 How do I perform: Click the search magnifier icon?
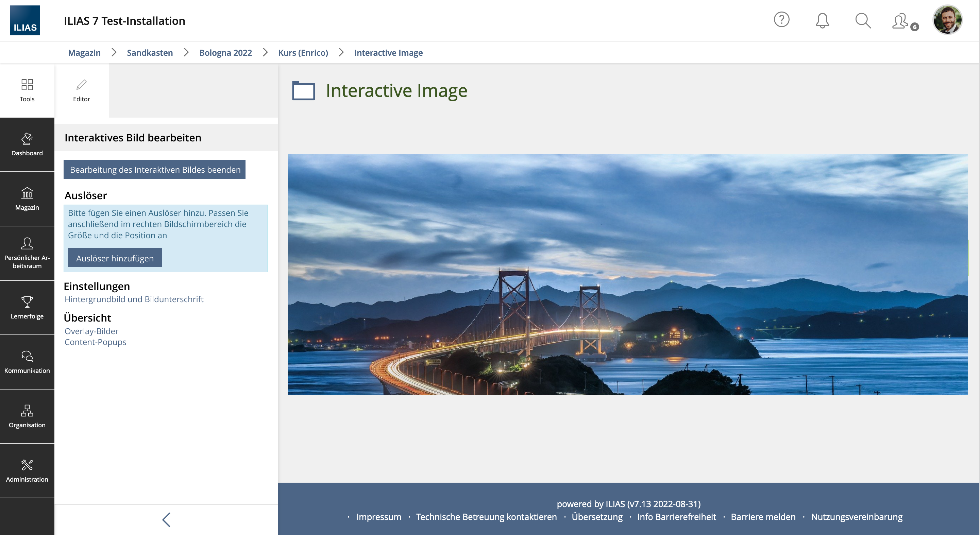(x=863, y=20)
